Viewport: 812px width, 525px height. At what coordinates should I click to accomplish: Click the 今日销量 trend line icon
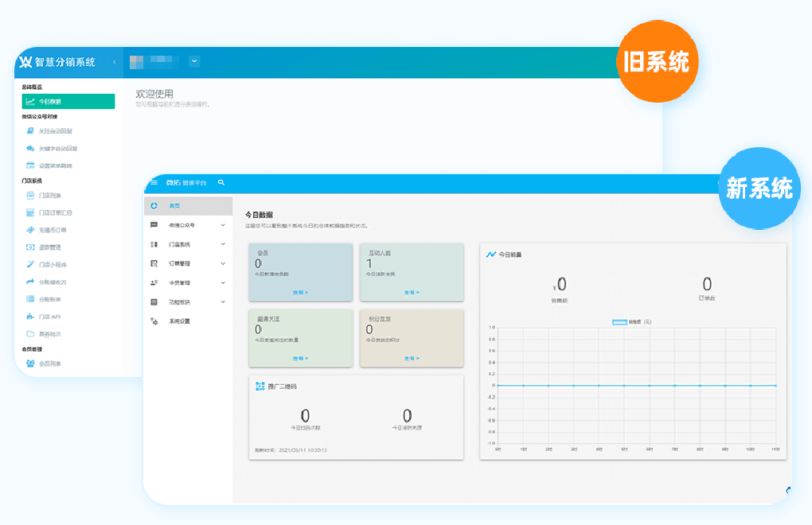pos(491,255)
